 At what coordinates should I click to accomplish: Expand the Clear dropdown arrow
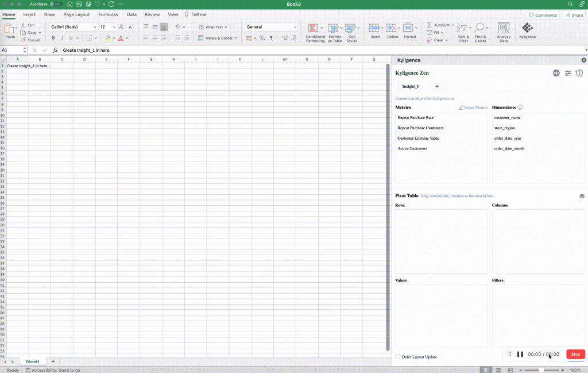pos(446,40)
